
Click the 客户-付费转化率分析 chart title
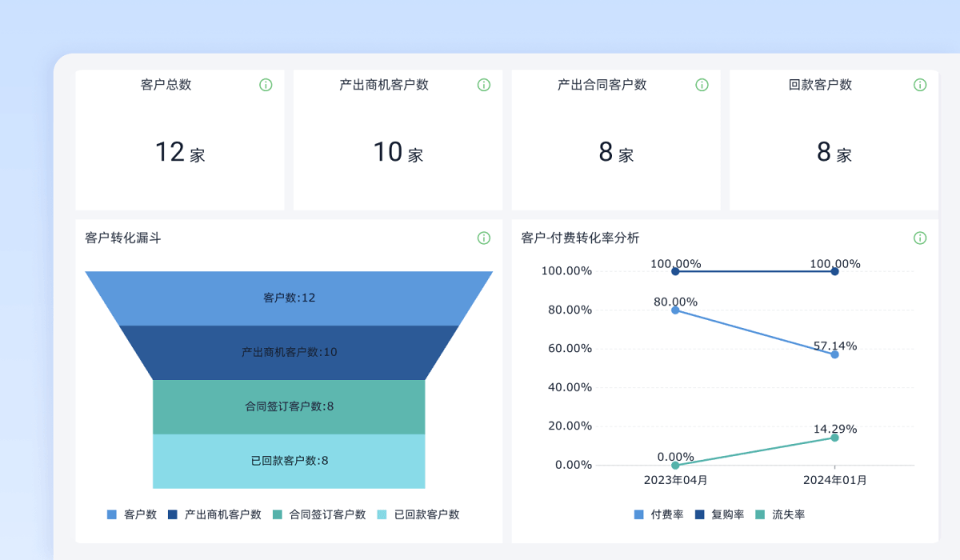[x=580, y=238]
